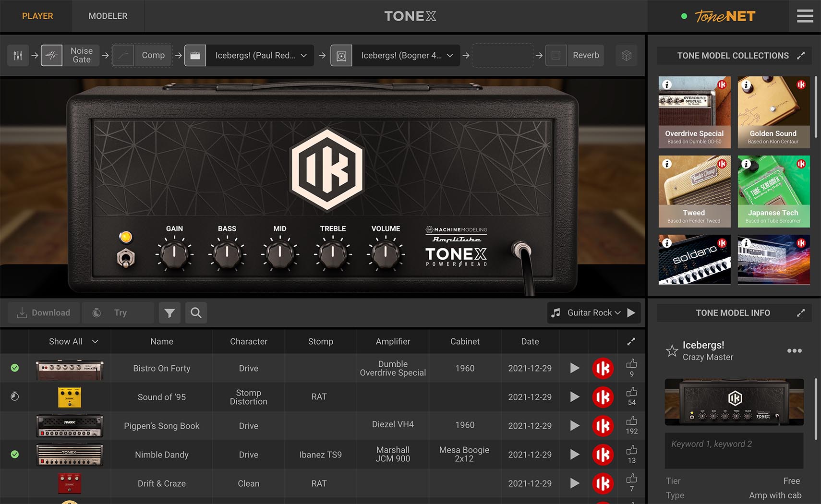This screenshot has width=821, height=504.
Task: Sort by the Stomp column
Action: 321,342
